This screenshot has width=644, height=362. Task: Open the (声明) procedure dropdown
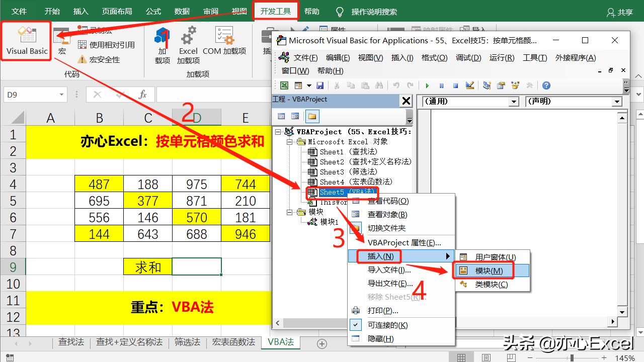coord(617,102)
